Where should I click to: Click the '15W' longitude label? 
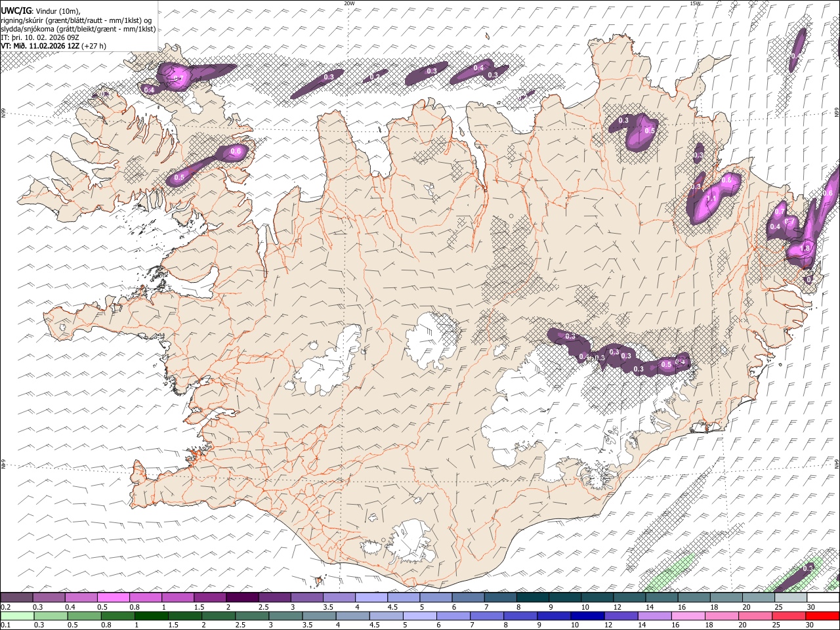pyautogui.click(x=694, y=3)
